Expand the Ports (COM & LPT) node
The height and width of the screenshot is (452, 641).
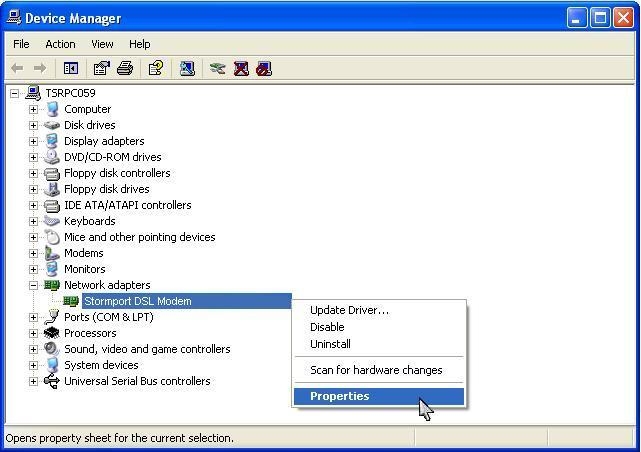click(33, 317)
